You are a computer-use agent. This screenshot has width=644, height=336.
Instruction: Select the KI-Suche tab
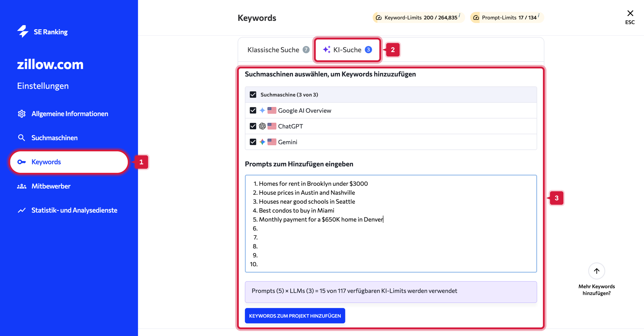click(x=347, y=50)
